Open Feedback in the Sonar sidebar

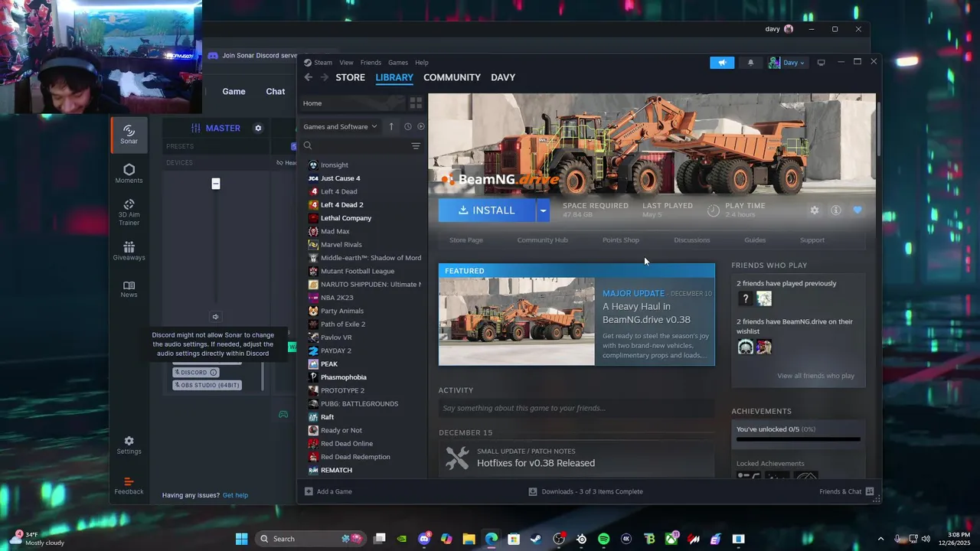129,486
